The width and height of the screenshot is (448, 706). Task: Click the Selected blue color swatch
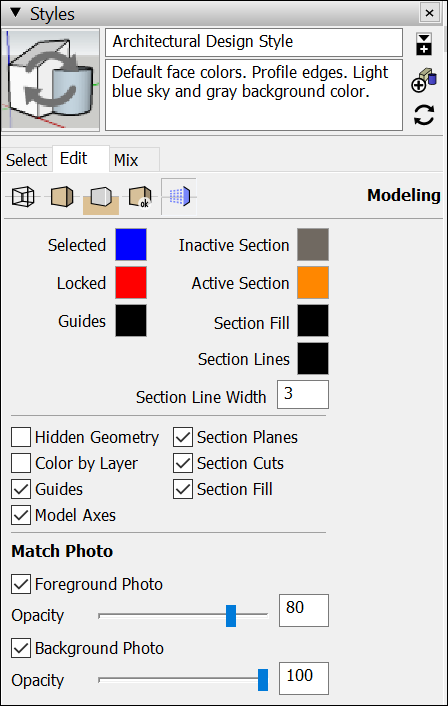tap(131, 244)
